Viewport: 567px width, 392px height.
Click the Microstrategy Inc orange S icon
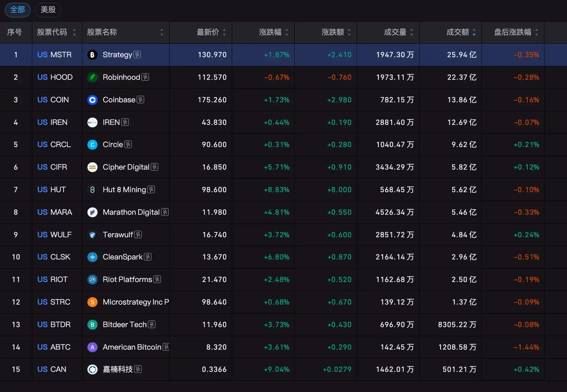pos(92,302)
